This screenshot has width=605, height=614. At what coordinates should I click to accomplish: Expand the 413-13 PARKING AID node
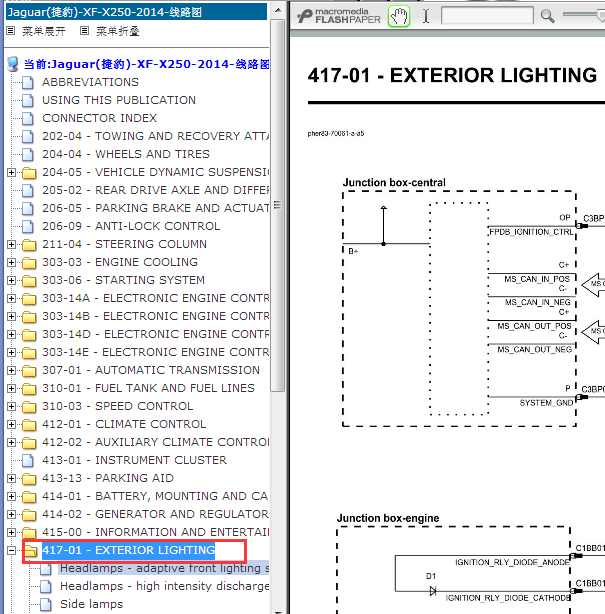tap(11, 479)
